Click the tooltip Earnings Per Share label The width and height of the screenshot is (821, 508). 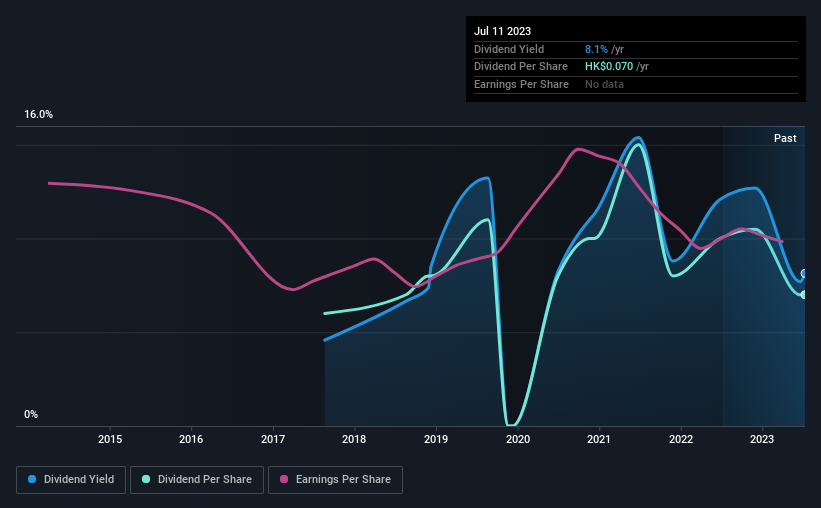[521, 84]
